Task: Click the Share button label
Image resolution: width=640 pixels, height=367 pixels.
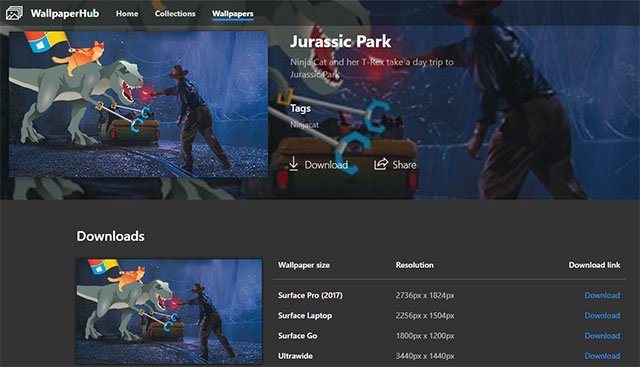Action: [x=404, y=165]
